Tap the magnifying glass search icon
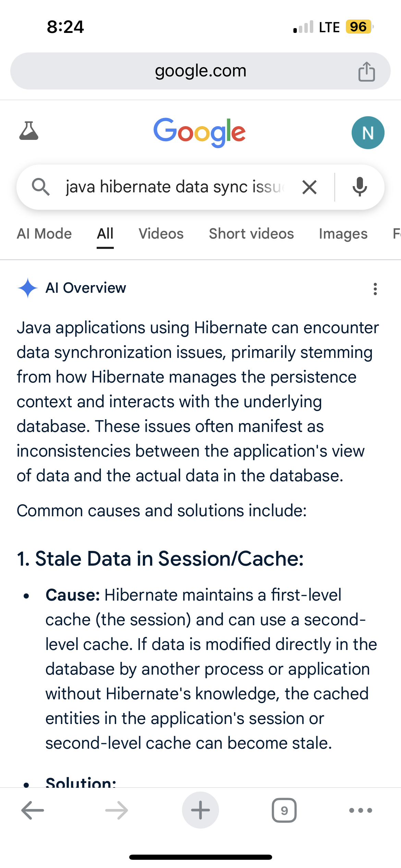The width and height of the screenshot is (401, 868). [40, 187]
